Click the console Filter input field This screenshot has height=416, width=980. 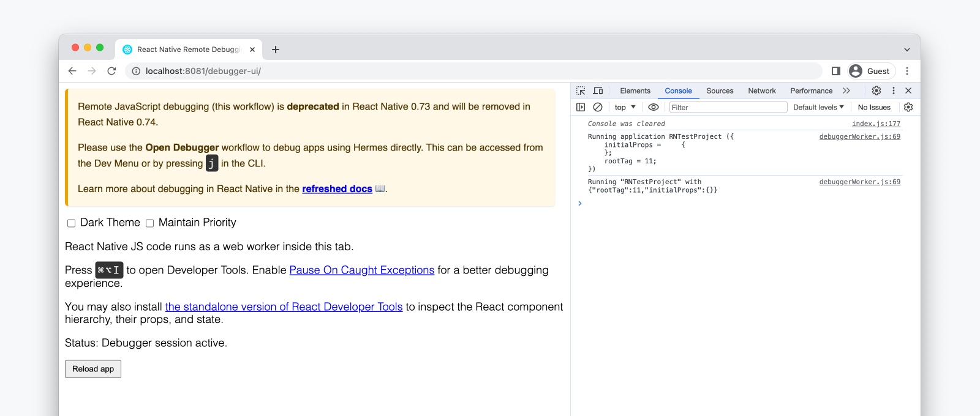point(728,107)
